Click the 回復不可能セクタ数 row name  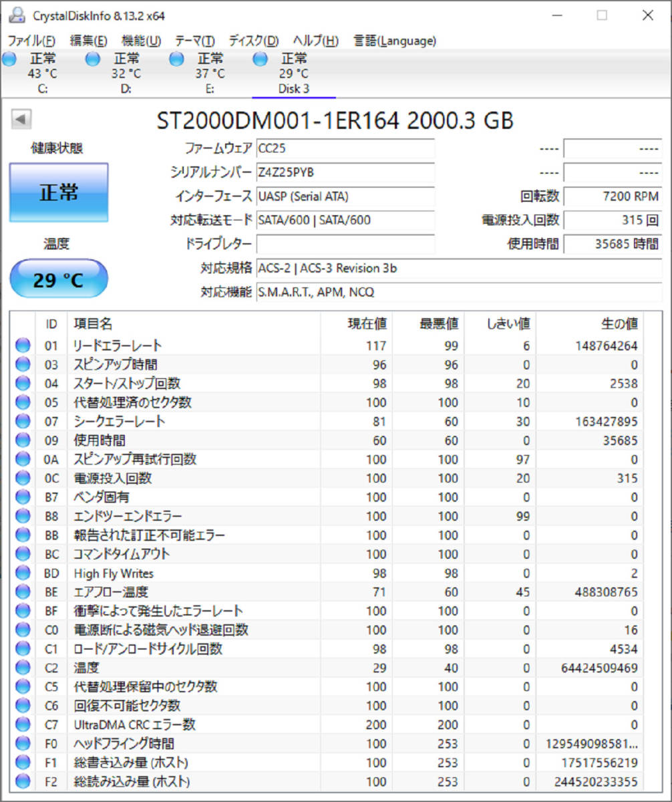126,705
